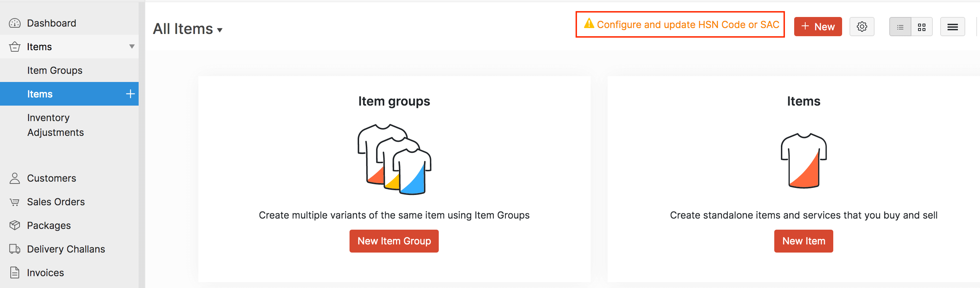Select the Invoices document icon
This screenshot has height=288, width=980.
click(14, 272)
